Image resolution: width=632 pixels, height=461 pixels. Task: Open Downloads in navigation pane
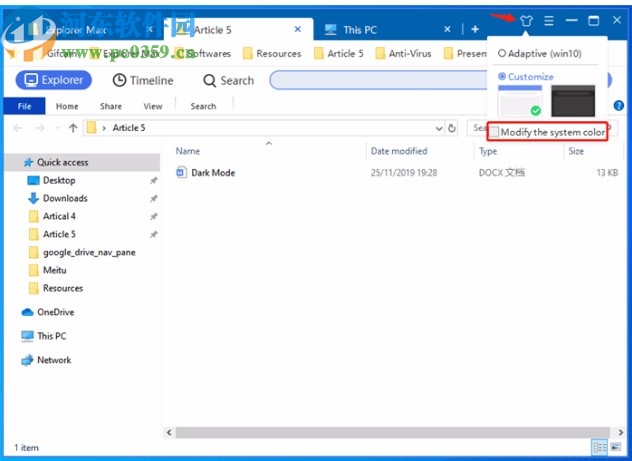pos(65,198)
